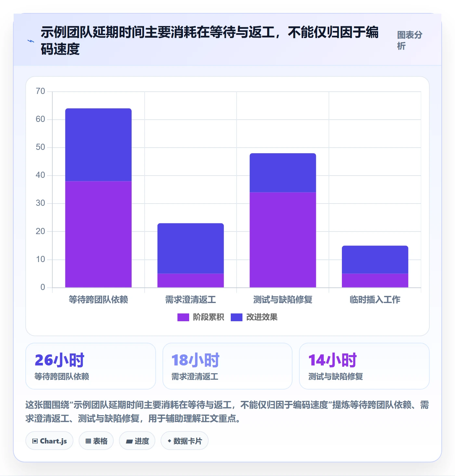Click the Chart.js tag
Viewport: 455px width, 476px height.
click(x=49, y=441)
